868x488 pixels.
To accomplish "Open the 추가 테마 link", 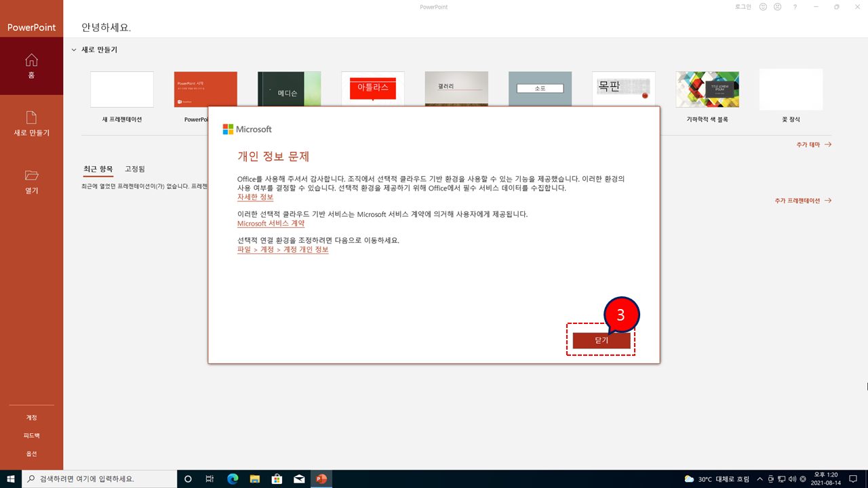I will [814, 144].
